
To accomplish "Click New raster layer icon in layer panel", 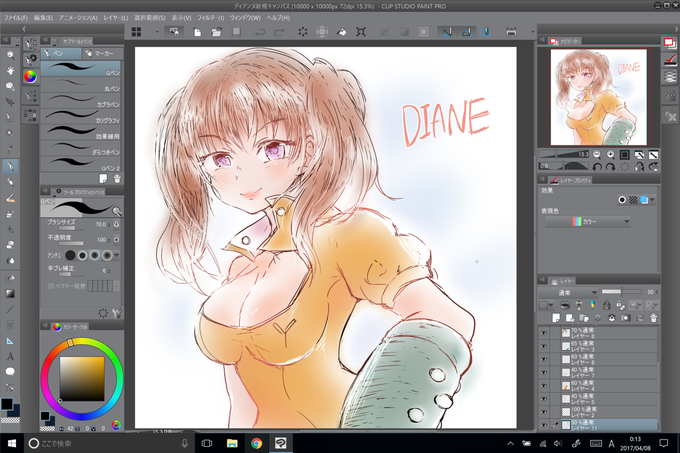I will [x=556, y=318].
